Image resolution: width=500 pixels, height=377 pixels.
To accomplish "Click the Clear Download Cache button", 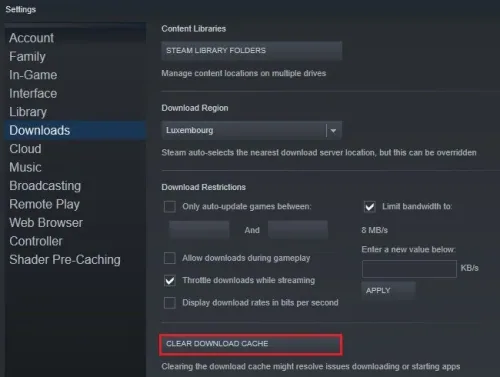I will coord(251,344).
